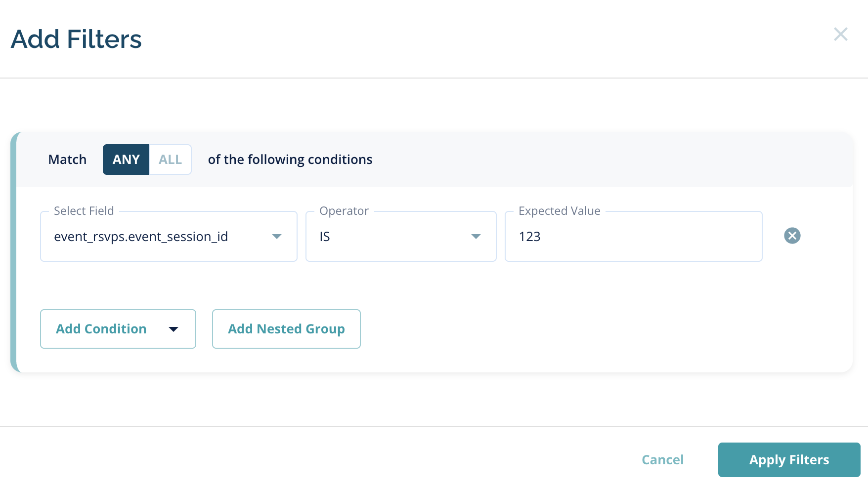Focus the Expected Value field containing 123
The height and width of the screenshot is (487, 868).
coord(633,237)
